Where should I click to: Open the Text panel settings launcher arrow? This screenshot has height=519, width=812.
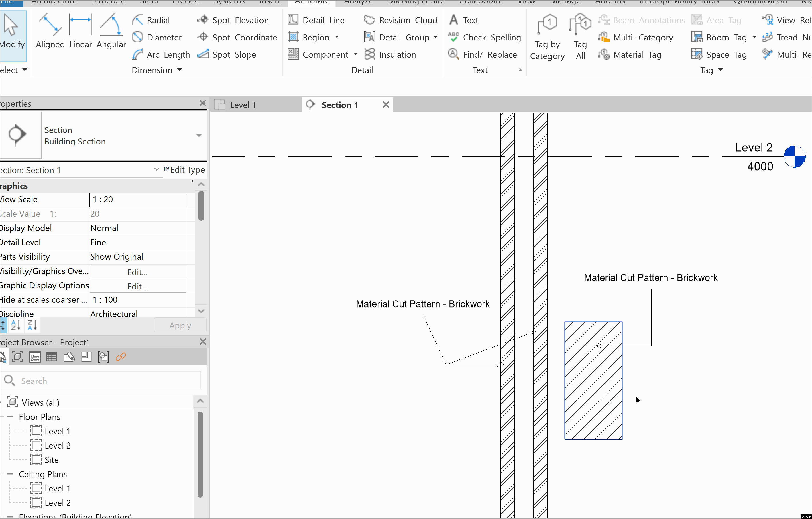pyautogui.click(x=521, y=70)
